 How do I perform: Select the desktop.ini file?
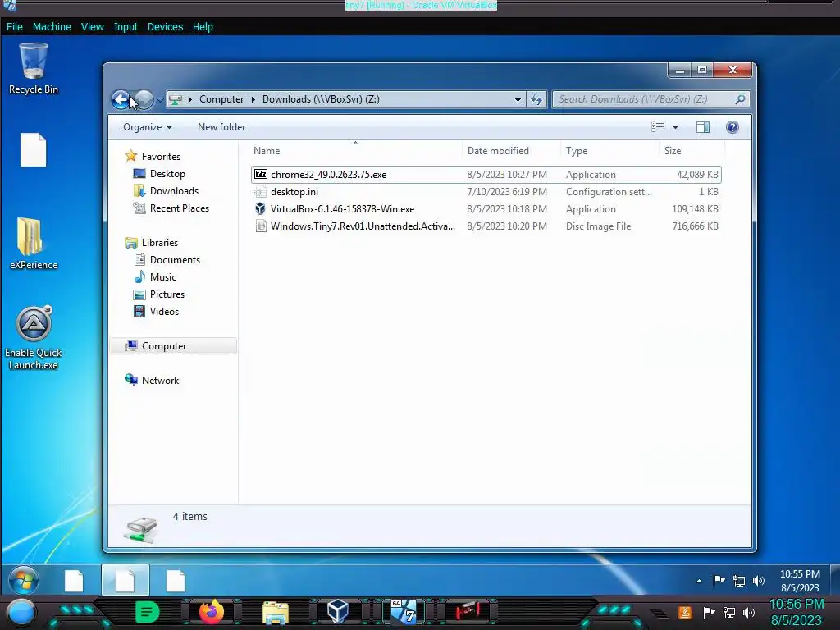486,192
